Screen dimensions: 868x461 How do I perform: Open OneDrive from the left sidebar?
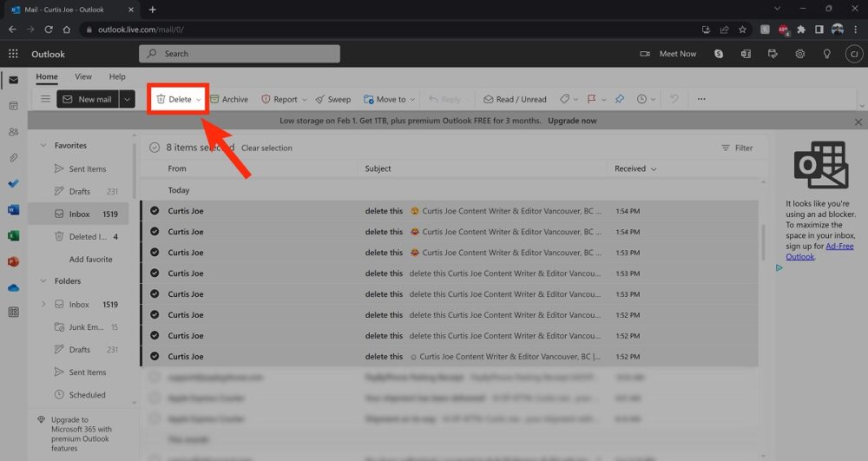tap(13, 287)
